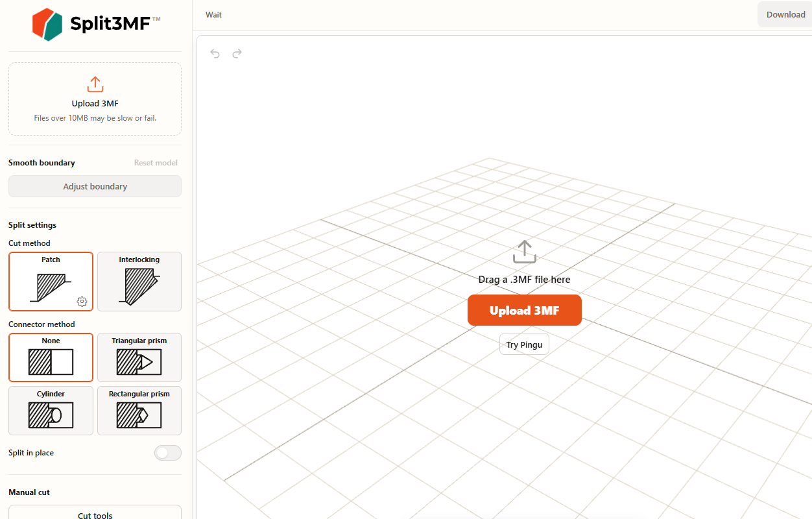
Task: Choose Cylinder connector method
Action: [x=51, y=411]
